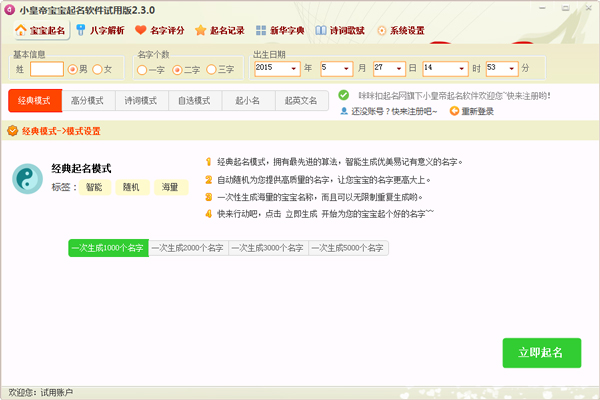This screenshot has width=600, height=400.
Task: Select 男 gender radio button
Action: click(72, 69)
